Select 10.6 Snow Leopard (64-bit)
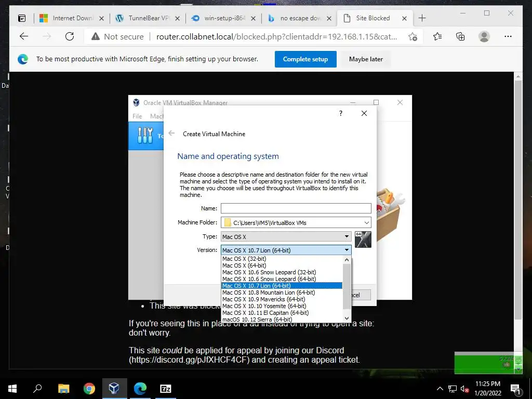This screenshot has height=399, width=532. tap(282, 279)
